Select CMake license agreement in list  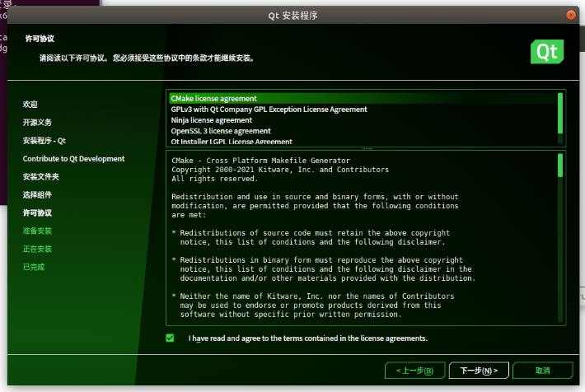pyautogui.click(x=213, y=99)
